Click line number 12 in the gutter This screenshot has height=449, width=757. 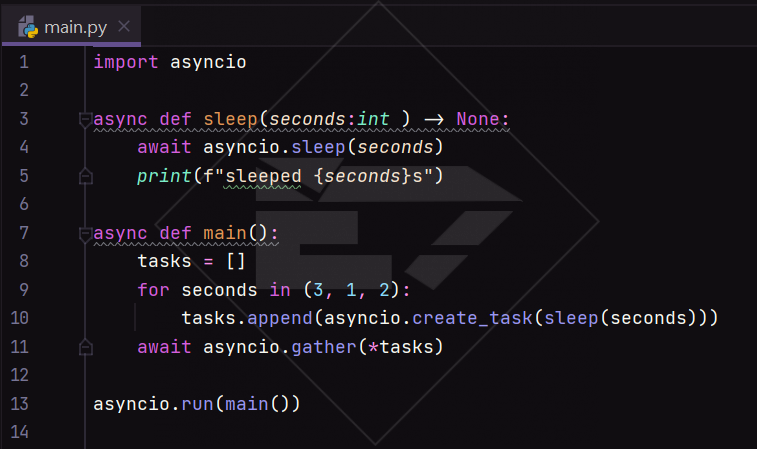[20, 375]
